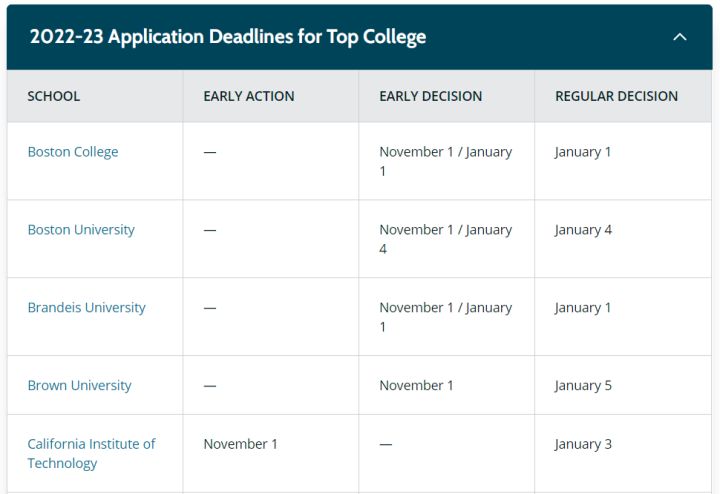Click the SCHOOL column header
The height and width of the screenshot is (494, 720).
click(54, 97)
